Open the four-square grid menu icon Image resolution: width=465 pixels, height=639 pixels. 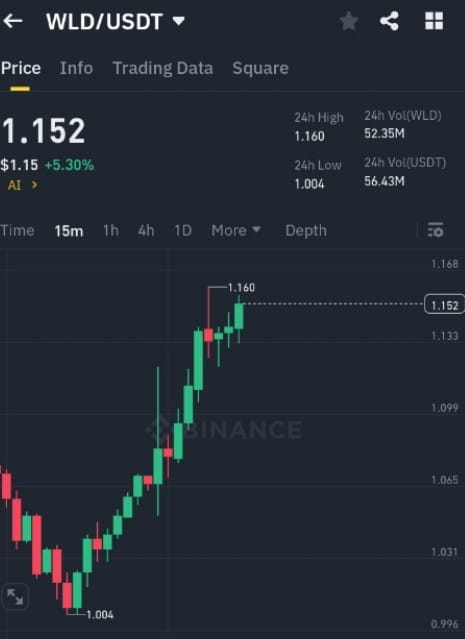[434, 21]
